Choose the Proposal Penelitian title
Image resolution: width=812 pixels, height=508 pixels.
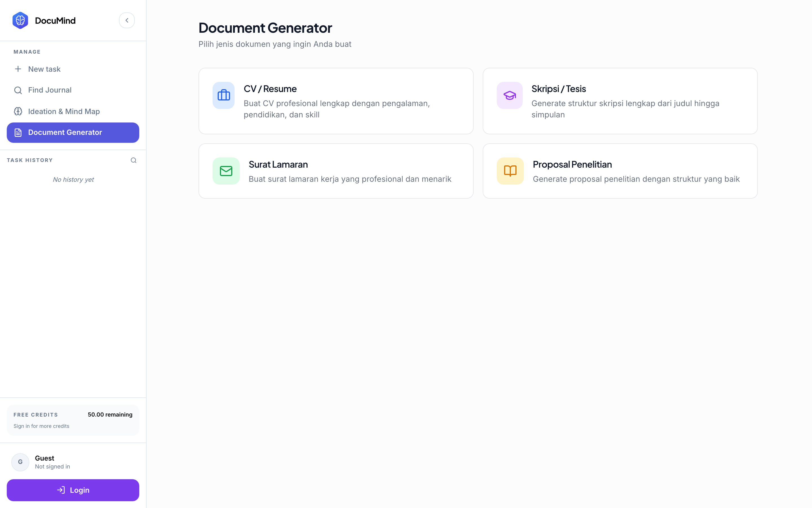pos(572,164)
